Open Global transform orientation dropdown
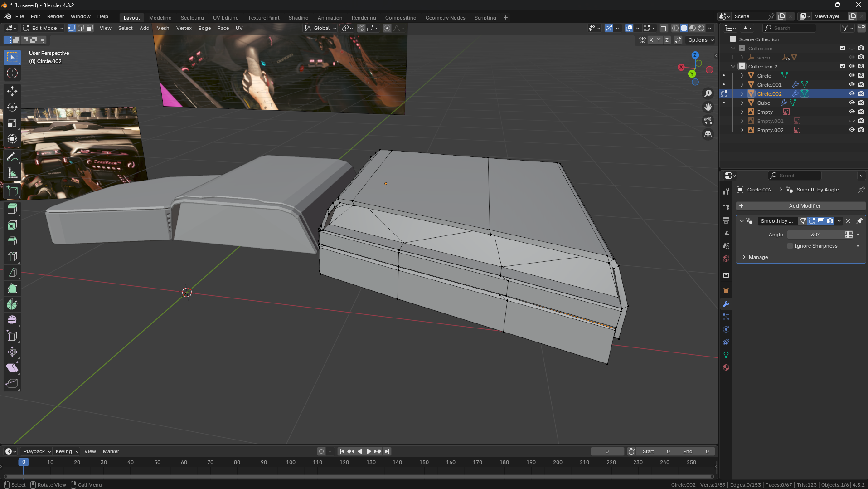The image size is (868, 489). click(321, 28)
